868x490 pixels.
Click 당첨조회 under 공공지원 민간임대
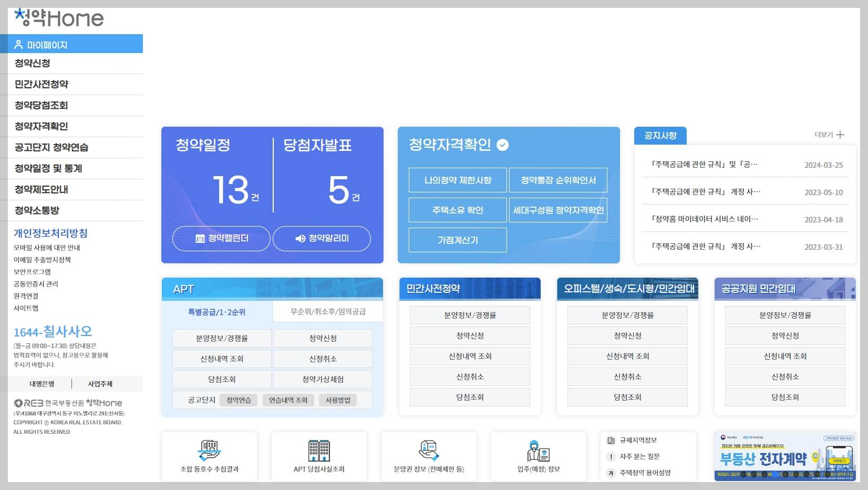pyautogui.click(x=785, y=397)
